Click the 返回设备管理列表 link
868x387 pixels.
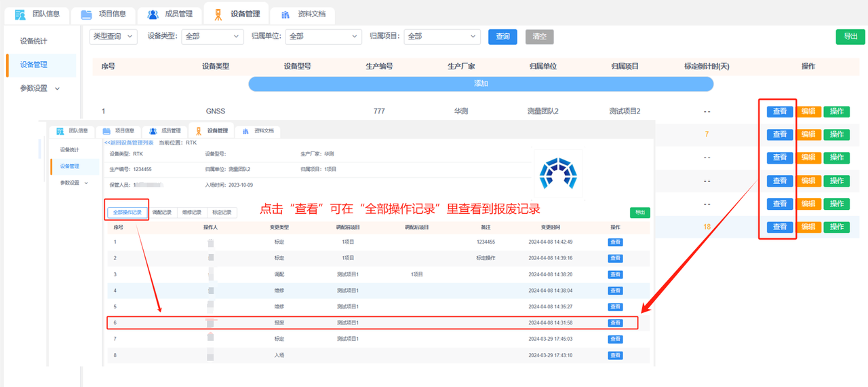(129, 143)
